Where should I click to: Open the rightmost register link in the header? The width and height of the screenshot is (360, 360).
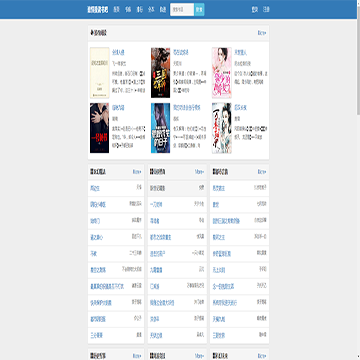266,10
